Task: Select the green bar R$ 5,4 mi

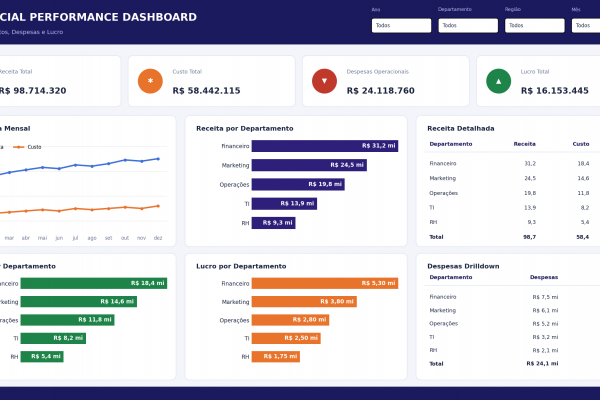Action: [x=42, y=357]
